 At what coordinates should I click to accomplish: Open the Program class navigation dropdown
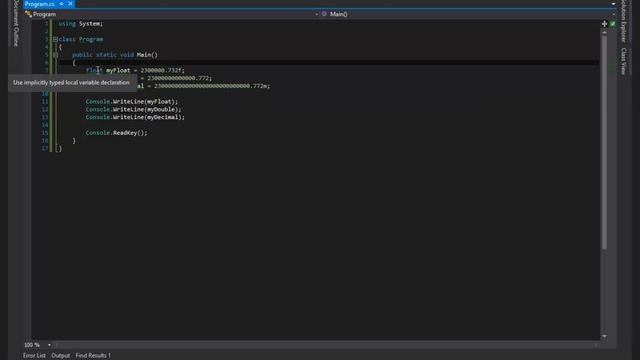click(316, 14)
